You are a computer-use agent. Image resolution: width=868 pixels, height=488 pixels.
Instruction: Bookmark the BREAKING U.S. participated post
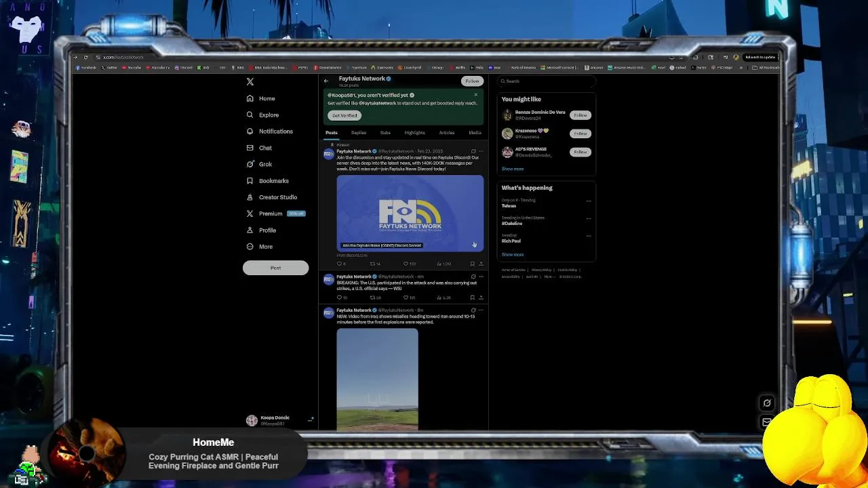pyautogui.click(x=473, y=298)
